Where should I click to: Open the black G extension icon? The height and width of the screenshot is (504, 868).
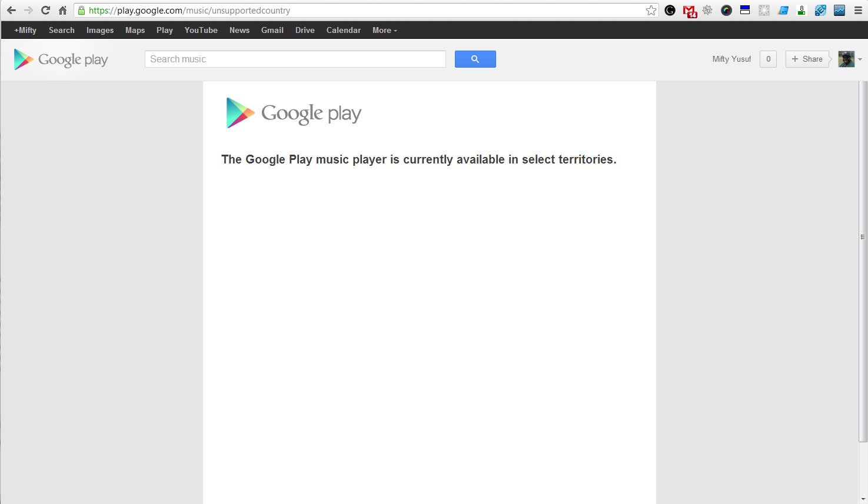[x=670, y=10]
